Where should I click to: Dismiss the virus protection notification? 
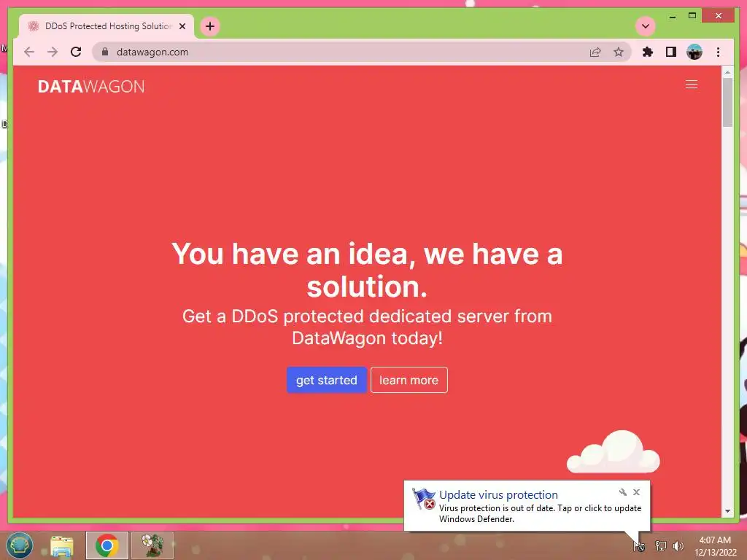pyautogui.click(x=636, y=492)
